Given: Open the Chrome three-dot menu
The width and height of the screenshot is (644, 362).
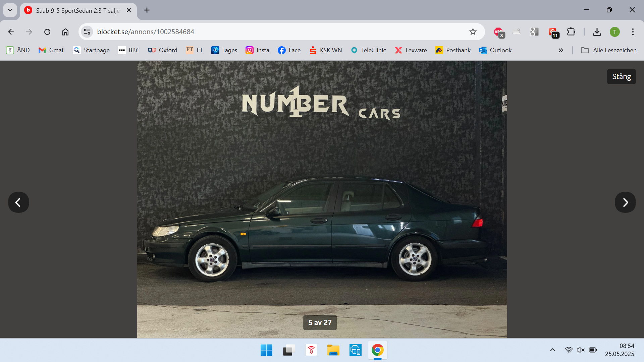Looking at the screenshot, I should 633,32.
